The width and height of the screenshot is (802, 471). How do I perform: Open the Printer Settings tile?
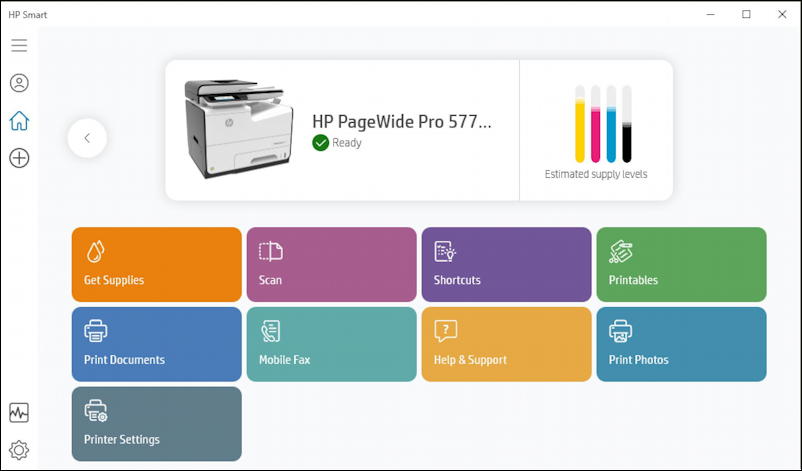(x=157, y=424)
